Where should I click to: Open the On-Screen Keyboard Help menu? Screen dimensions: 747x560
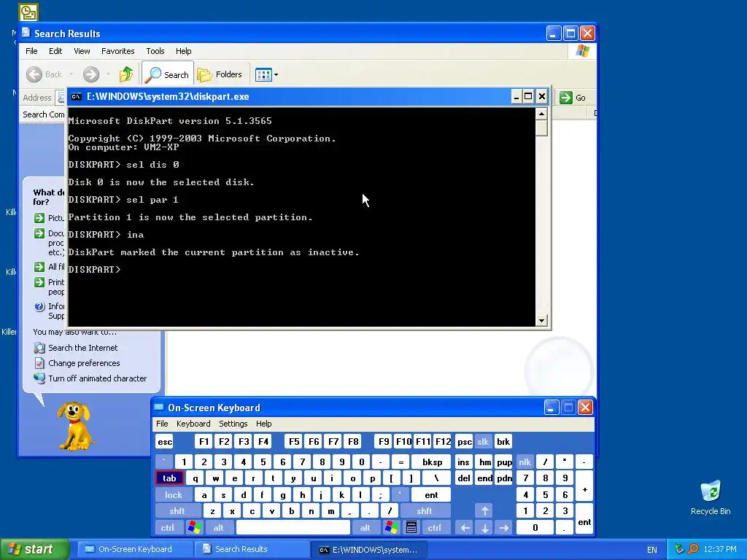tap(263, 424)
